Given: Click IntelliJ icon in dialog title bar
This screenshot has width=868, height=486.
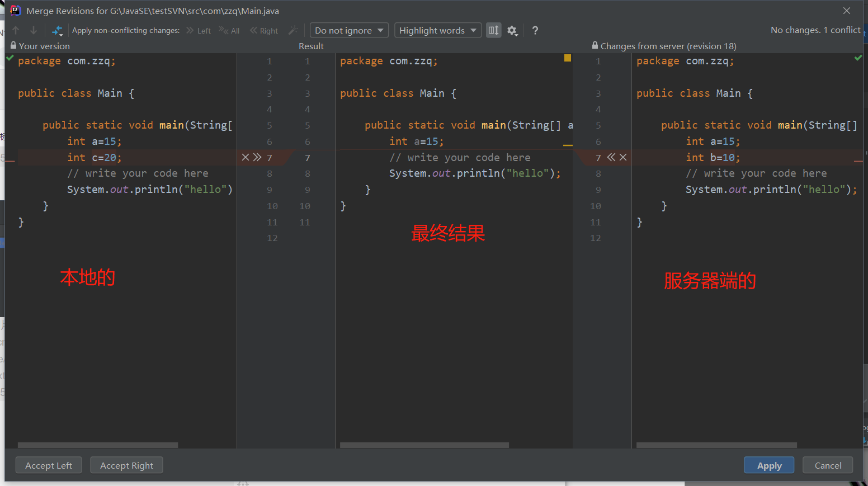Looking at the screenshot, I should point(16,11).
